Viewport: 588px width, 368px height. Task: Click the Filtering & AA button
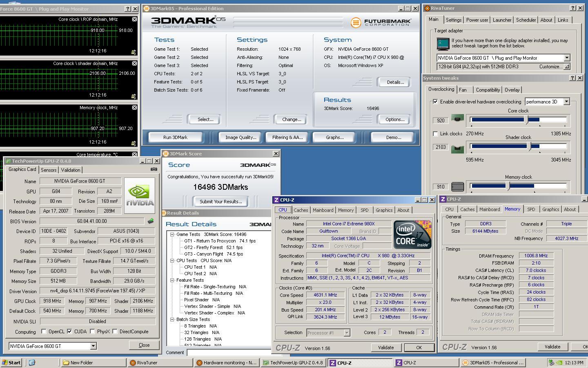(x=287, y=137)
